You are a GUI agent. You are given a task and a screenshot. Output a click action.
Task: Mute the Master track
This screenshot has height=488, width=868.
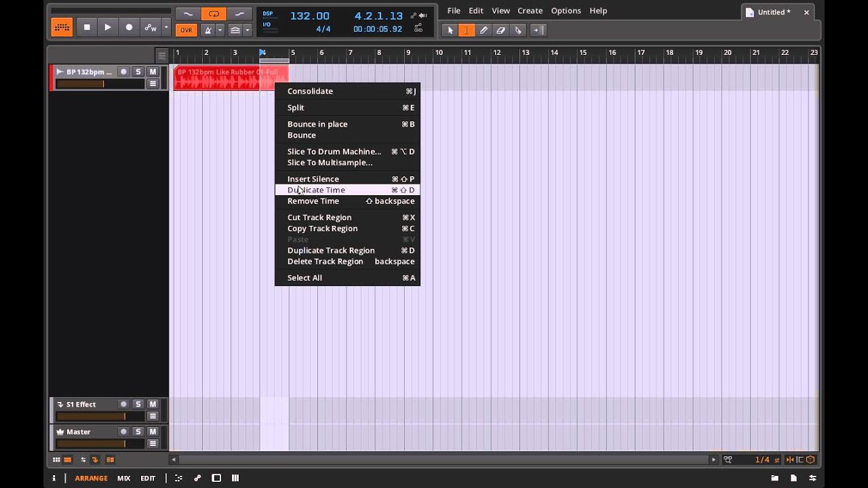(x=153, y=431)
